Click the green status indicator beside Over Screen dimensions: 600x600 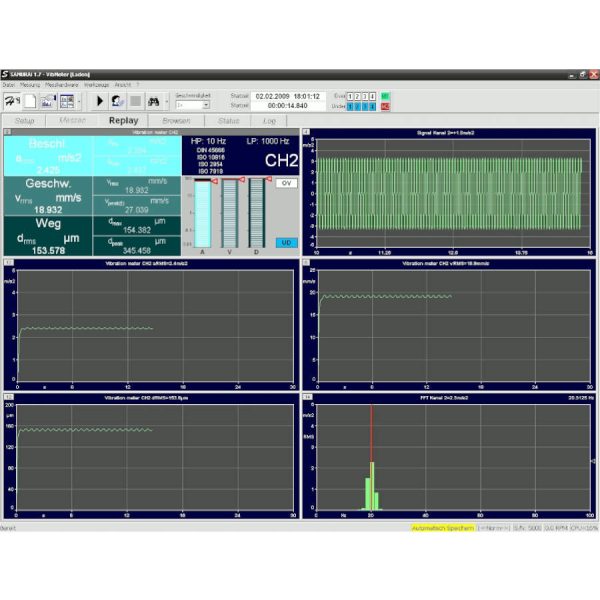385,96
